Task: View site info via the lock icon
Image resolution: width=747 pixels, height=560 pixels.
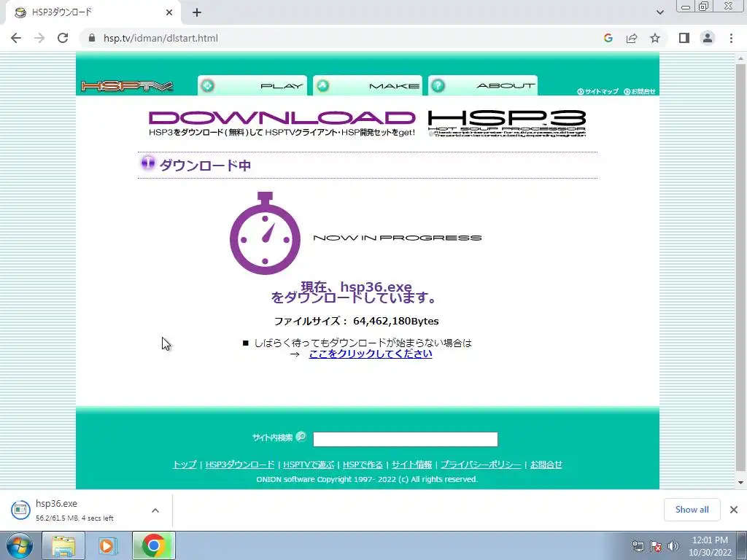Action: point(93,38)
